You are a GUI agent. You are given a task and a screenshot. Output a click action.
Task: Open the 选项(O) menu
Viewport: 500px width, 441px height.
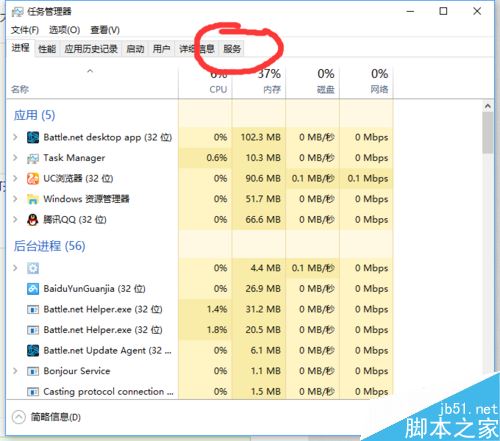[64, 30]
